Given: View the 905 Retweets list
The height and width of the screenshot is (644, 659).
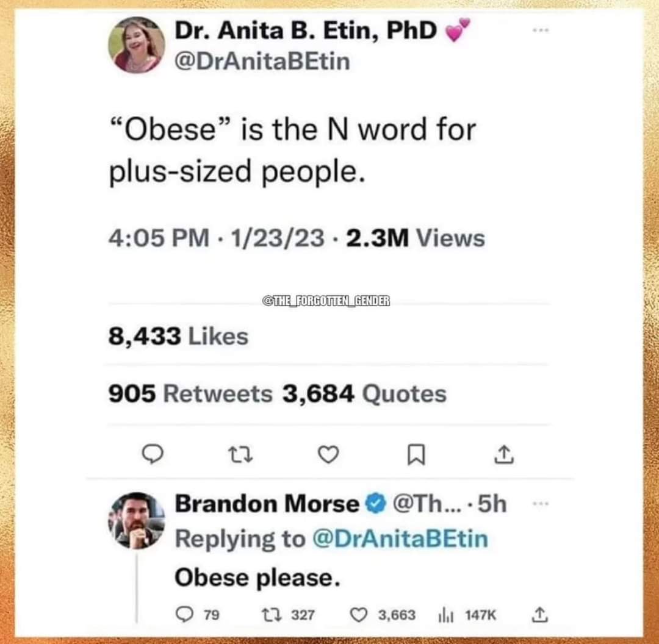Looking at the screenshot, I should pyautogui.click(x=190, y=394).
